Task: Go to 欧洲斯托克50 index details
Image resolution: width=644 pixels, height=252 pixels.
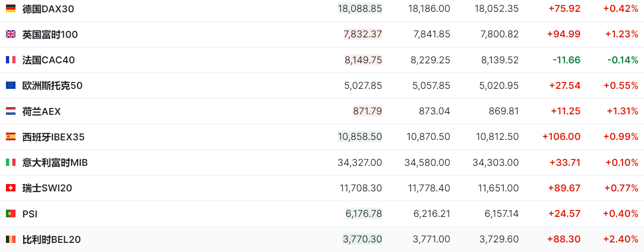Action: pos(52,85)
